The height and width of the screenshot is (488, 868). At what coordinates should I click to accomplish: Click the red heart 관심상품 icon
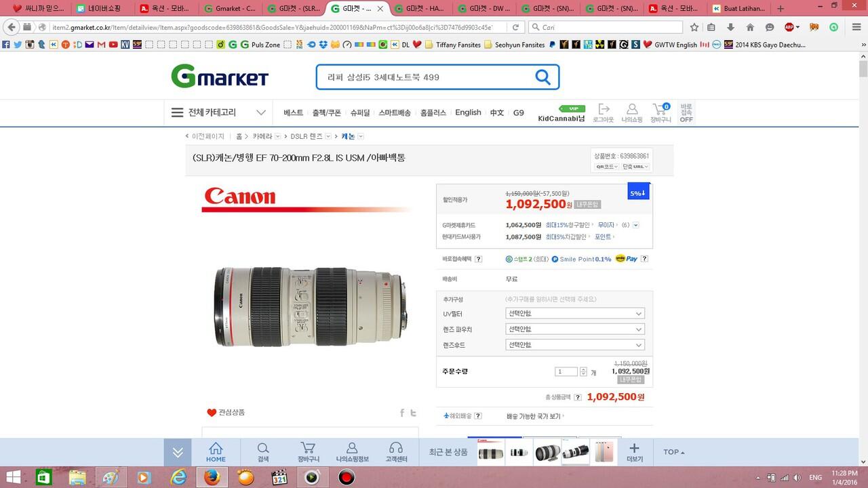click(212, 413)
